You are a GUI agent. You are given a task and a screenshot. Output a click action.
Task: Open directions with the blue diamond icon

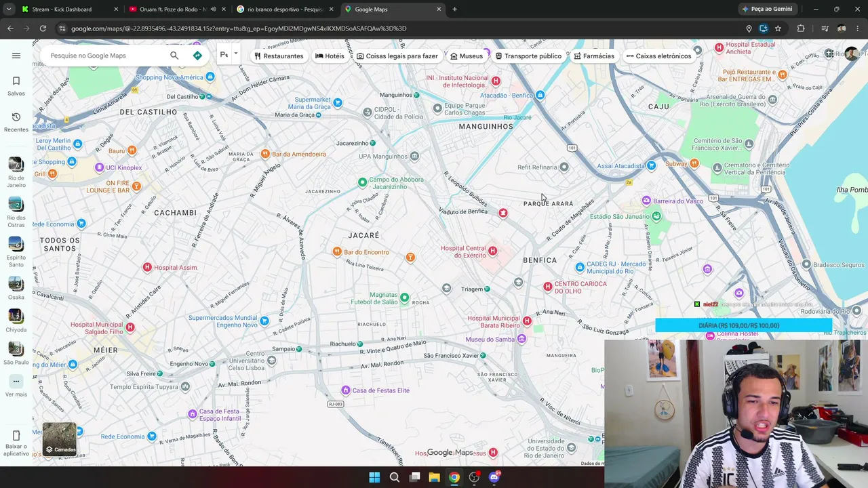click(x=197, y=56)
